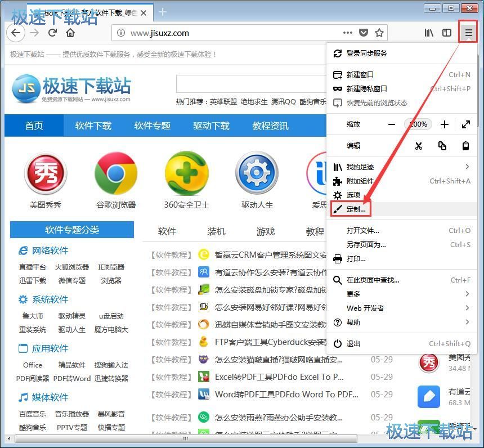The height and width of the screenshot is (448, 484).
Task: Zoom in with the plus button
Action: pyautogui.click(x=445, y=124)
